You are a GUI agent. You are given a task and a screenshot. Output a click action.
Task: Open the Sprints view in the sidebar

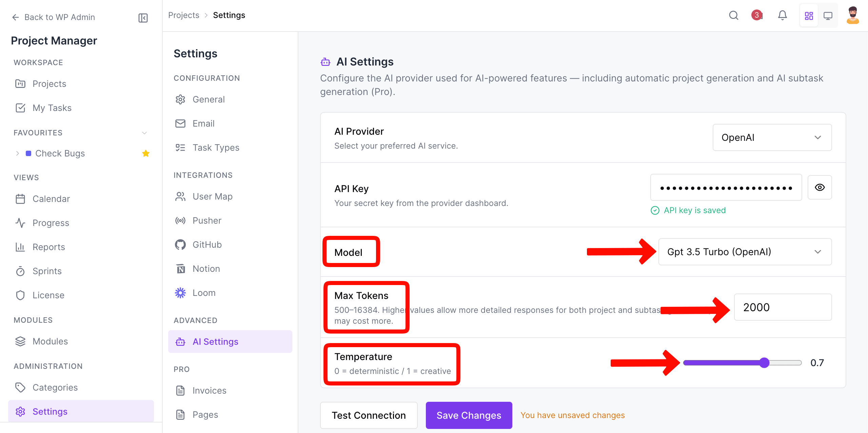pyautogui.click(x=47, y=271)
